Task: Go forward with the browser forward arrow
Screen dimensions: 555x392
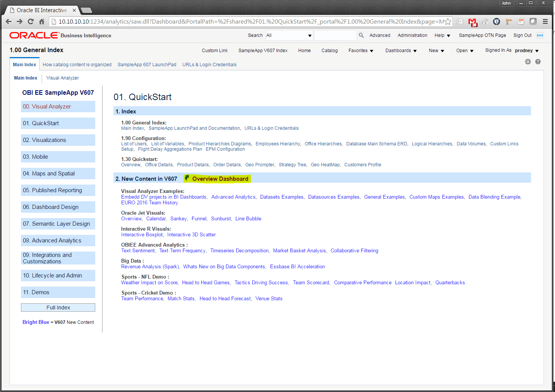Action: (19, 21)
